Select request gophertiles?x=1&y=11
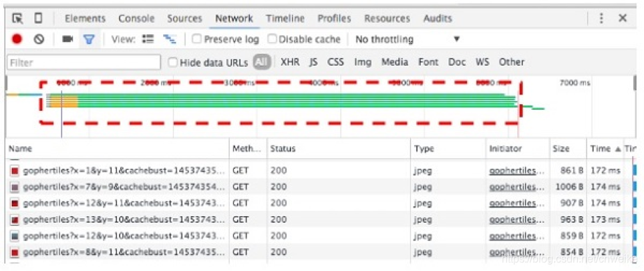Viewport: 644px width, 271px height. [124, 170]
